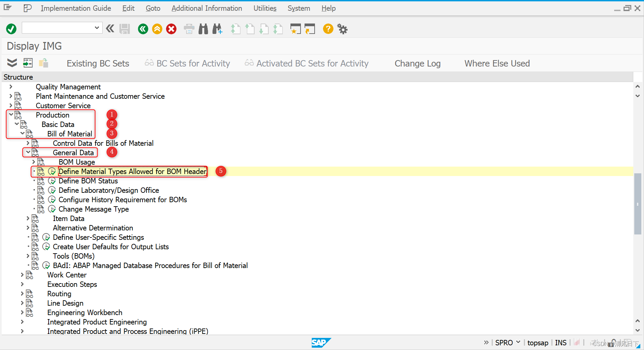
Task: Click the Change Log button
Action: point(418,63)
